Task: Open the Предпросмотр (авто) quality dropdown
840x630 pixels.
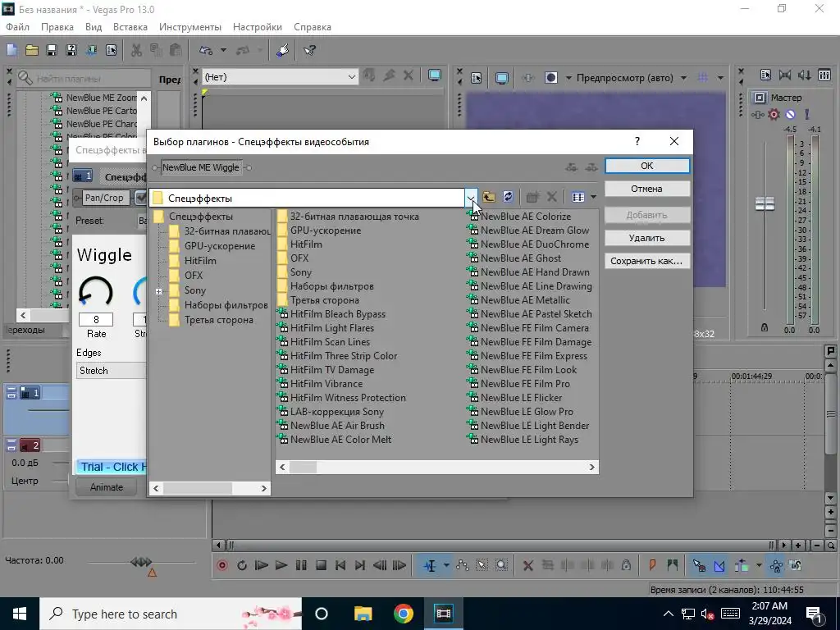Action: 683,78
